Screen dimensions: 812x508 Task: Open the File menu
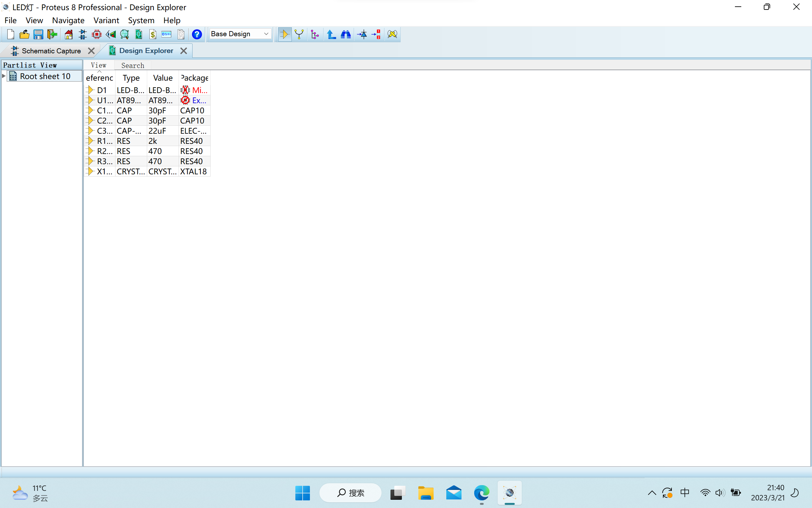click(x=11, y=20)
